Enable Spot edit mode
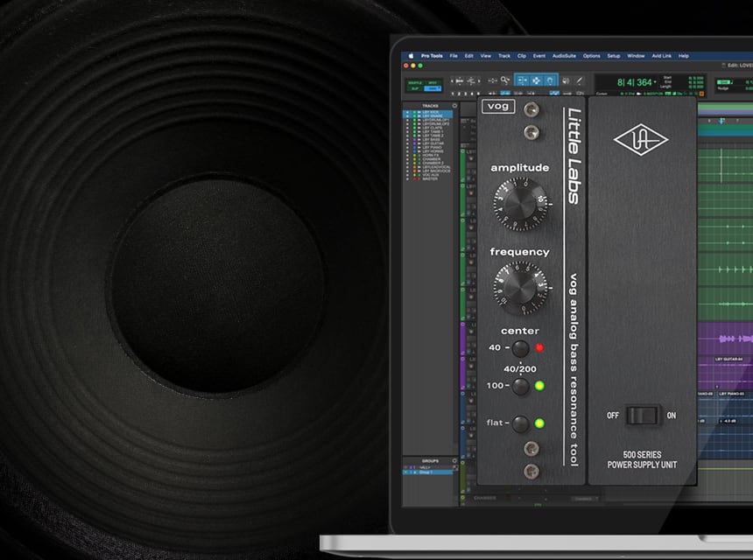 pos(433,82)
